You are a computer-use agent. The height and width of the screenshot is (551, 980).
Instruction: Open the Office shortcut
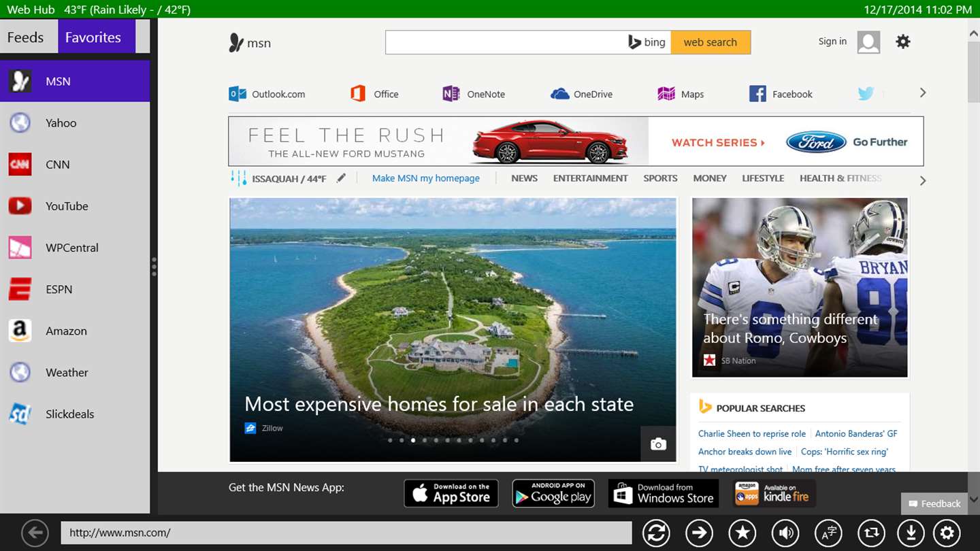click(374, 94)
